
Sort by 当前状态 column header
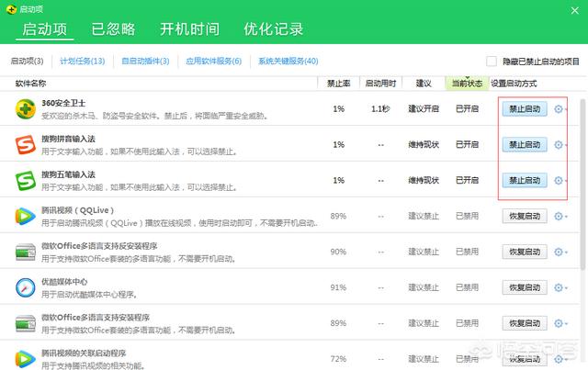click(467, 84)
